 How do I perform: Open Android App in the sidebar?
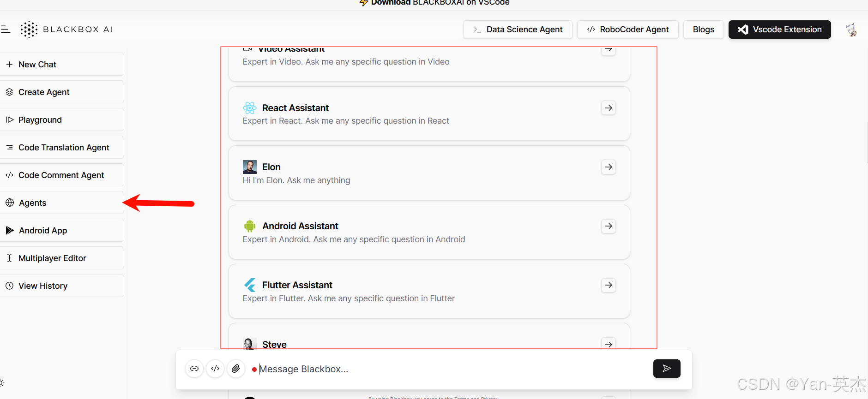click(62, 231)
